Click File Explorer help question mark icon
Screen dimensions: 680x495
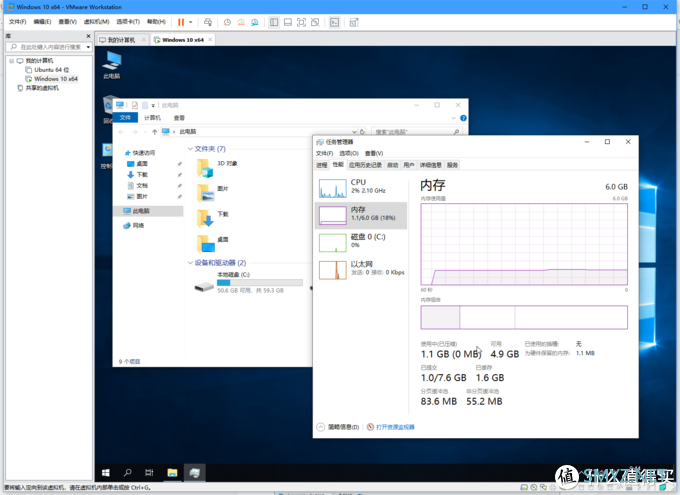[463, 118]
